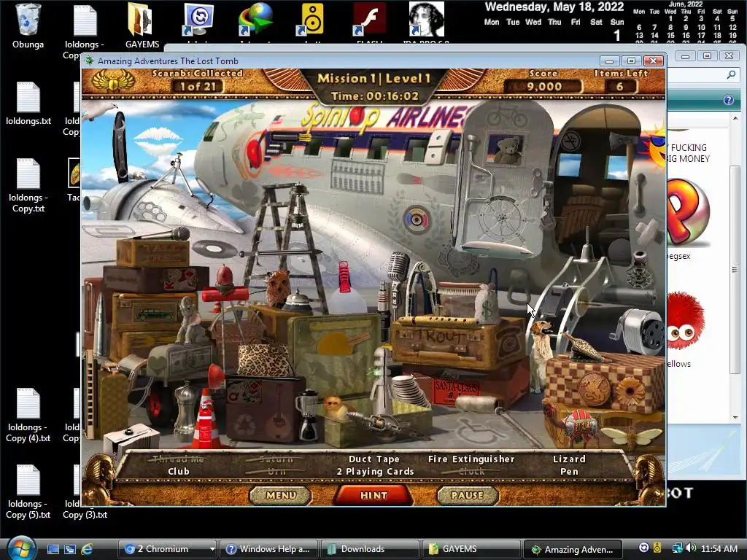747x560 pixels.
Task: Click 'Lizard' in the item list
Action: [x=569, y=459]
